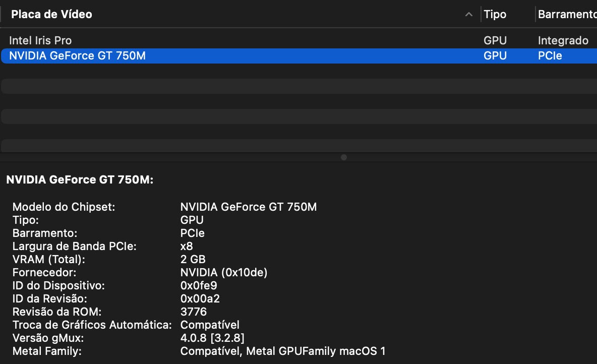Click the device ID value 0x0fe9
597x364 pixels.
pyautogui.click(x=199, y=285)
